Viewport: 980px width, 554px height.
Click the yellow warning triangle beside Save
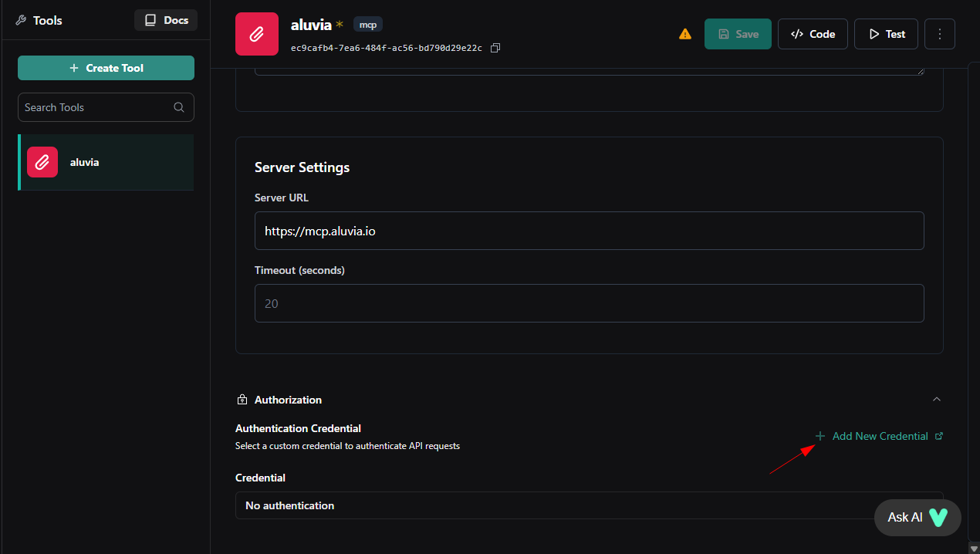[684, 34]
